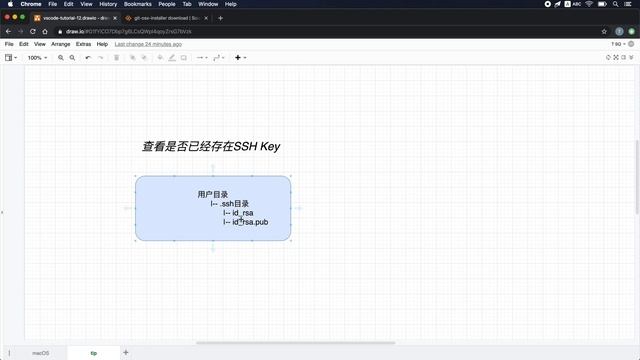This screenshot has height=360, width=640.
Task: Open the fill color bucket tool
Action: pos(160,58)
